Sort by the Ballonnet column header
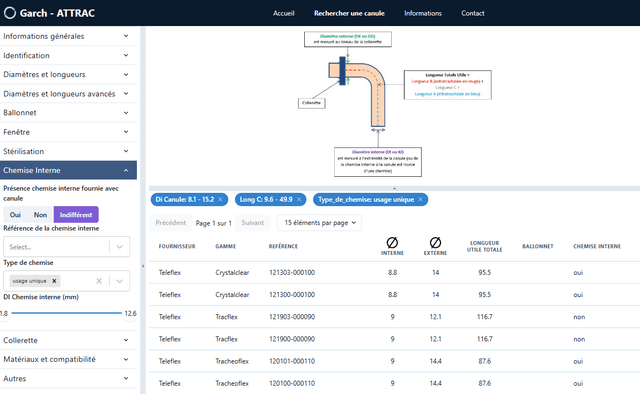640x394 pixels. click(538, 246)
